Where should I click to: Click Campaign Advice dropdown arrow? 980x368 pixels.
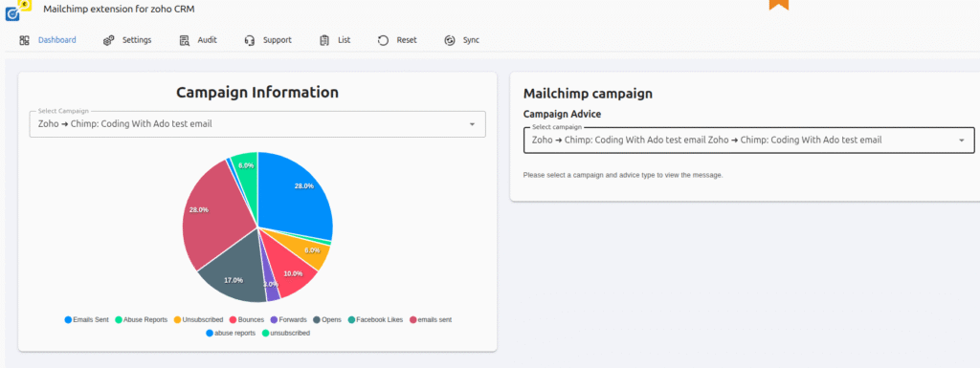click(961, 141)
